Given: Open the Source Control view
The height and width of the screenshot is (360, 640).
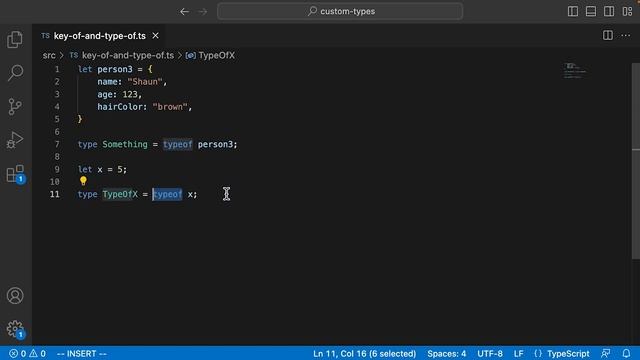Looking at the screenshot, I should pyautogui.click(x=15, y=107).
